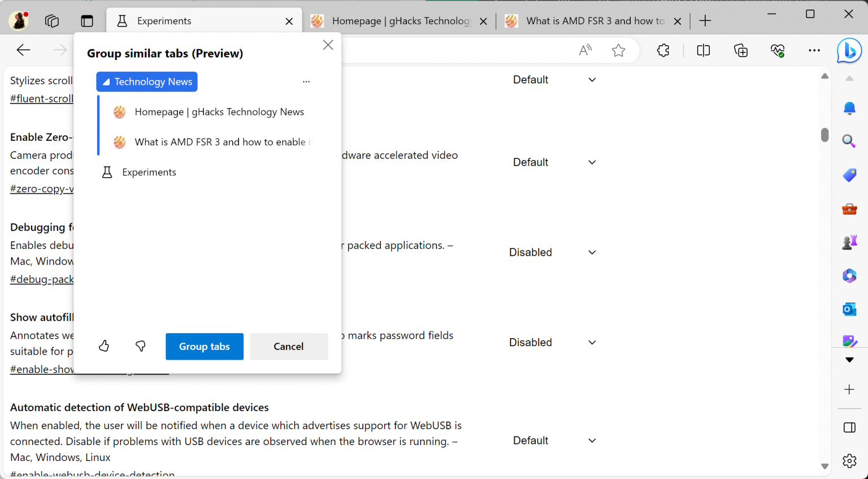Toggle the favorites star for this page
868x479 pixels.
coord(618,50)
